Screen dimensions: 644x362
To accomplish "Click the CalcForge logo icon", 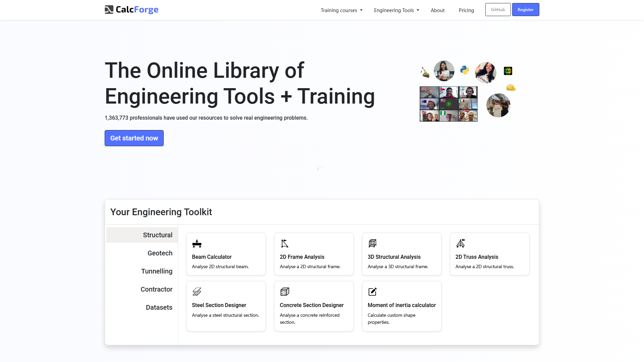I will [x=109, y=10].
